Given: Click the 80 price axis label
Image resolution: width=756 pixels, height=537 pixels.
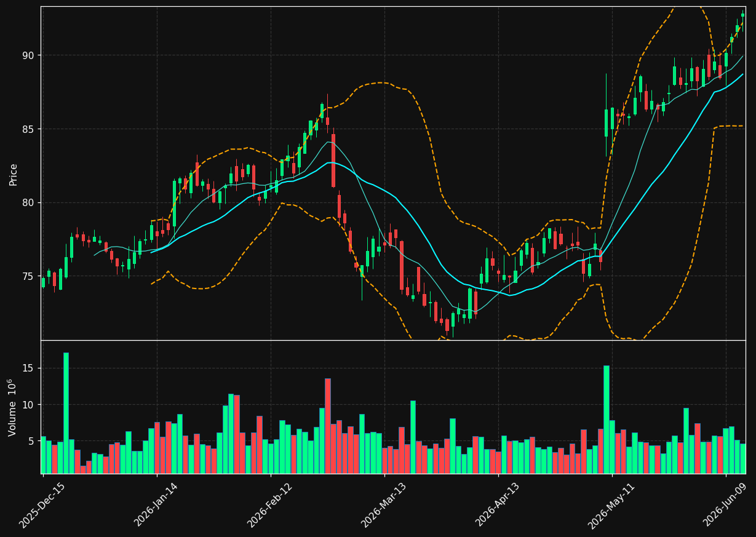Looking at the screenshot, I should coord(30,203).
